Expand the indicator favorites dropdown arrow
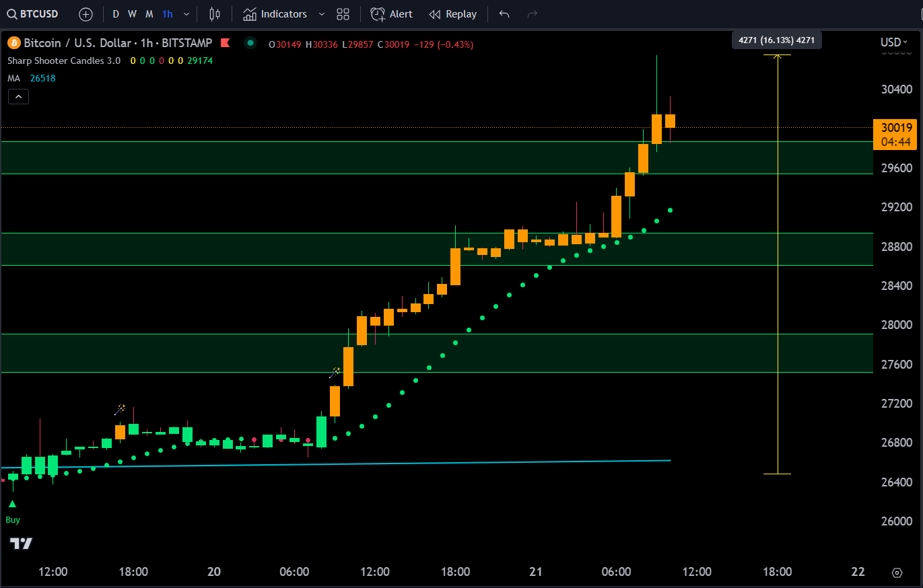This screenshot has height=588, width=923. 321,14
